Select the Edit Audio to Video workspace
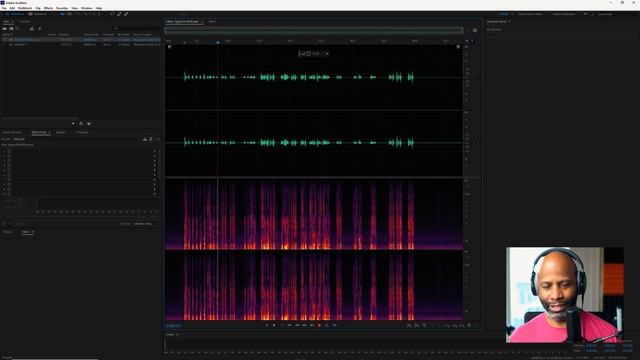 point(530,14)
